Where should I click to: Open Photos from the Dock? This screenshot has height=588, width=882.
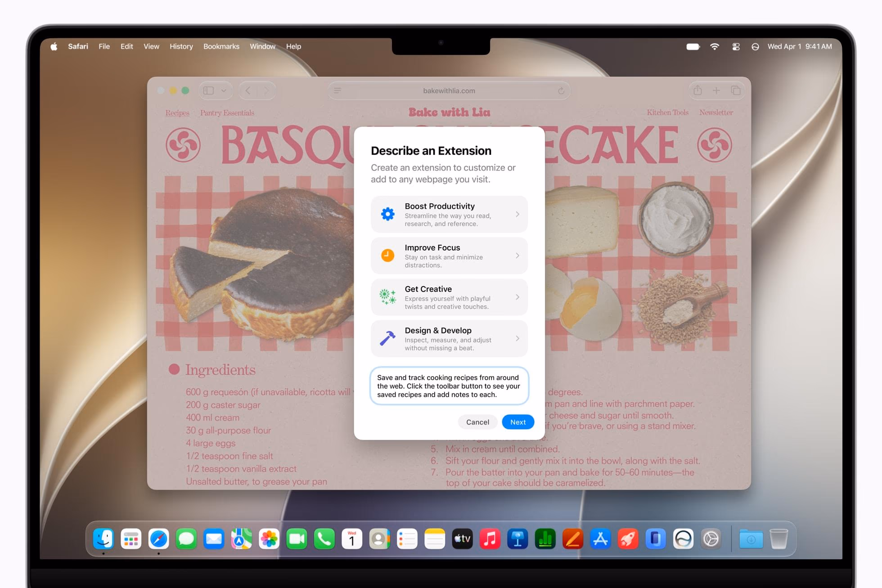pos(269,539)
